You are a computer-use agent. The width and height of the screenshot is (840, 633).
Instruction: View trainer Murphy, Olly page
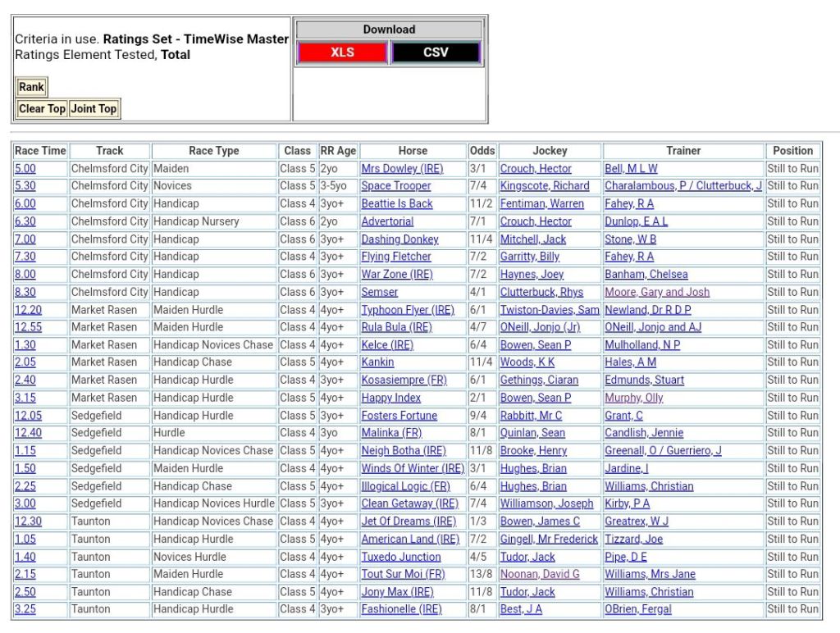(x=633, y=398)
